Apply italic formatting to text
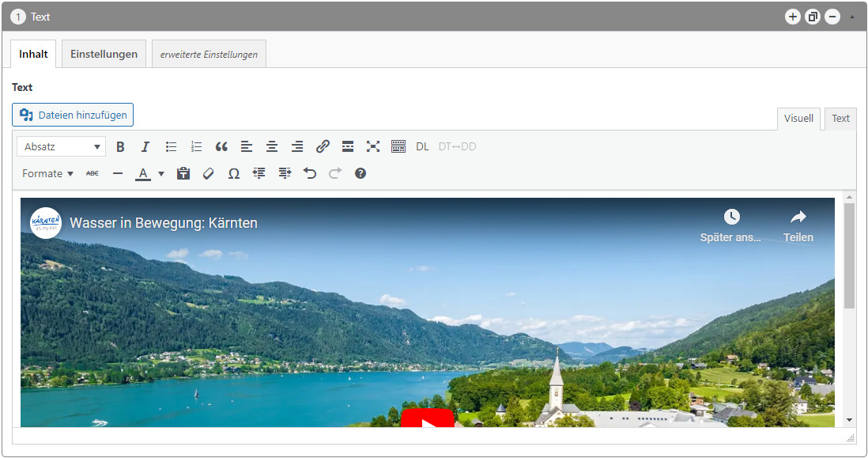The image size is (868, 458). coord(145,146)
